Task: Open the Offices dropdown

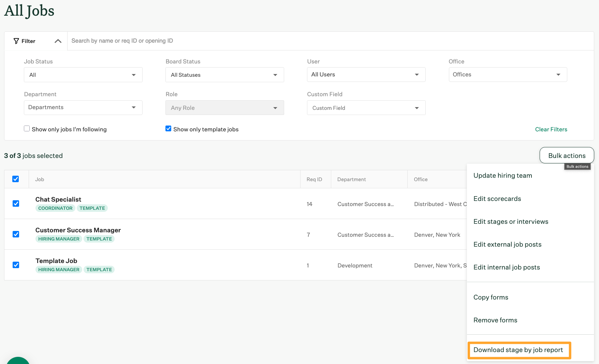Action: [x=508, y=74]
